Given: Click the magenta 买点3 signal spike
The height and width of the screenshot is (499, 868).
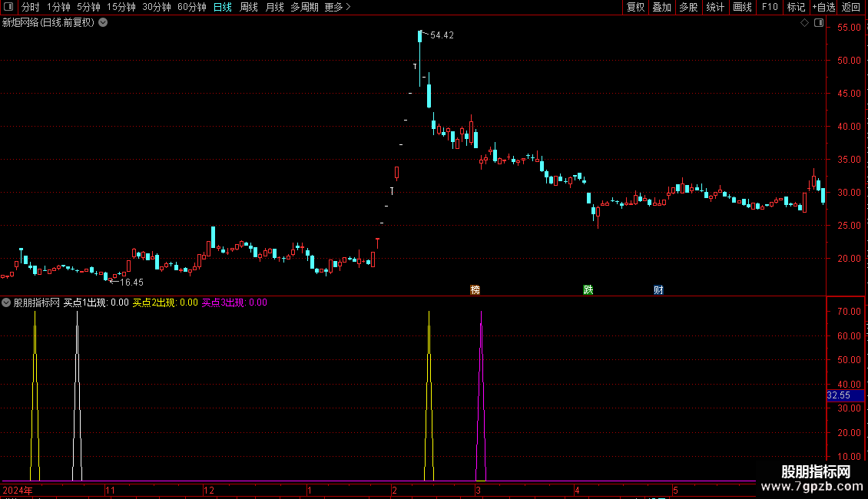Looking at the screenshot, I should click(x=481, y=395).
